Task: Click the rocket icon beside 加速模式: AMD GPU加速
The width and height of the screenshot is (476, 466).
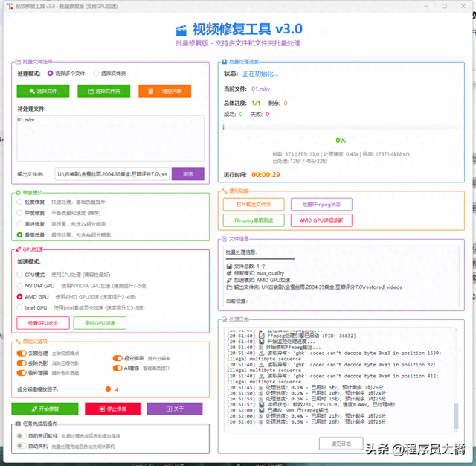Action: tap(229, 280)
